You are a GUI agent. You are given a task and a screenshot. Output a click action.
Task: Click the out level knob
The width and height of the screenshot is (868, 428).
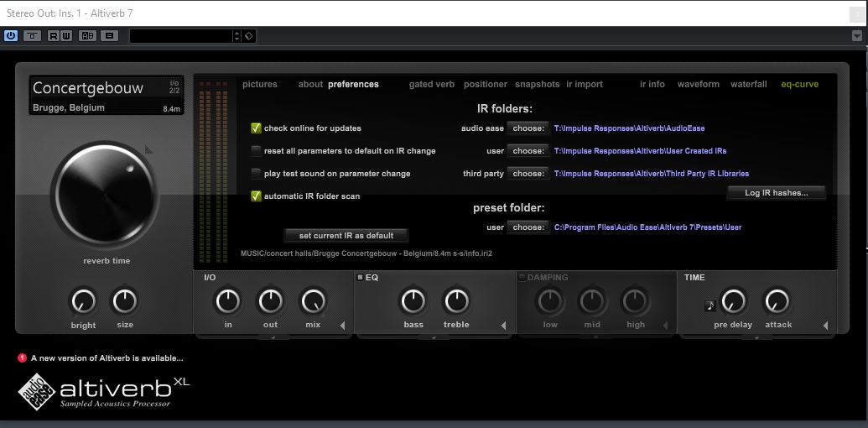point(270,301)
